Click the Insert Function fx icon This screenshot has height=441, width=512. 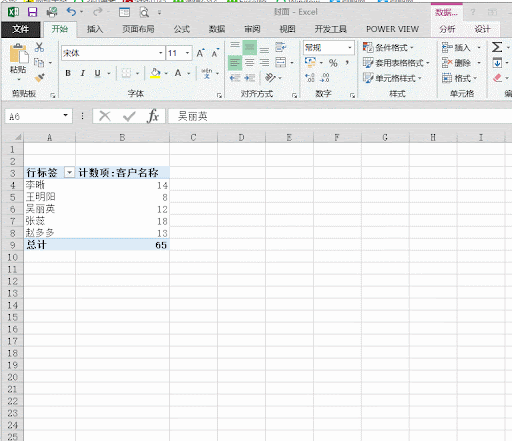tap(153, 116)
